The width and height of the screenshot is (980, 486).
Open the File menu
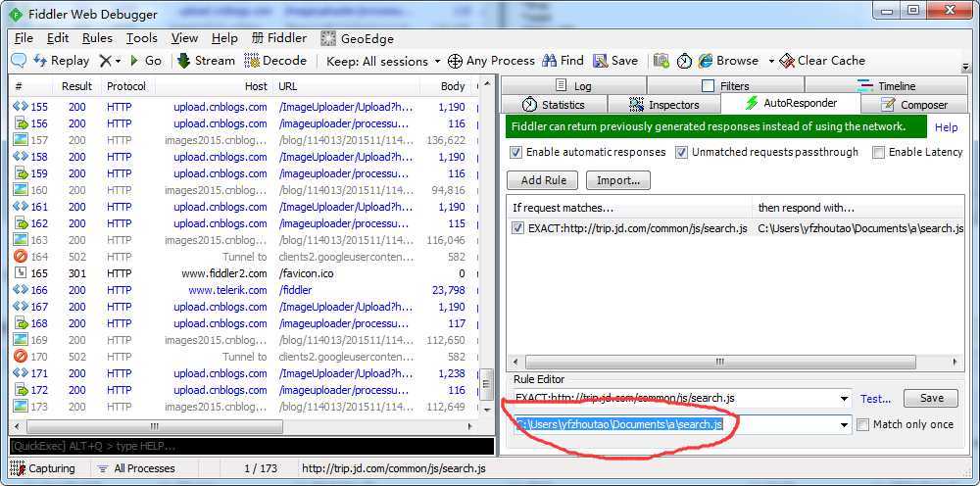click(x=24, y=38)
